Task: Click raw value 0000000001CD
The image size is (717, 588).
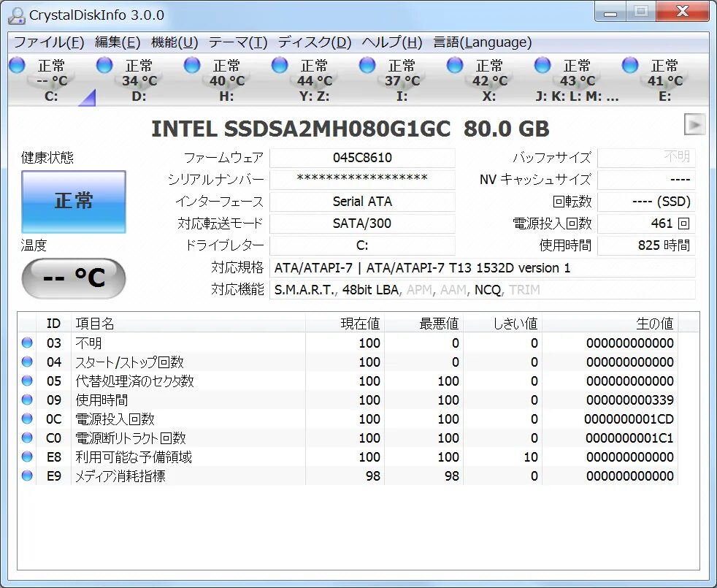Action: 629,419
